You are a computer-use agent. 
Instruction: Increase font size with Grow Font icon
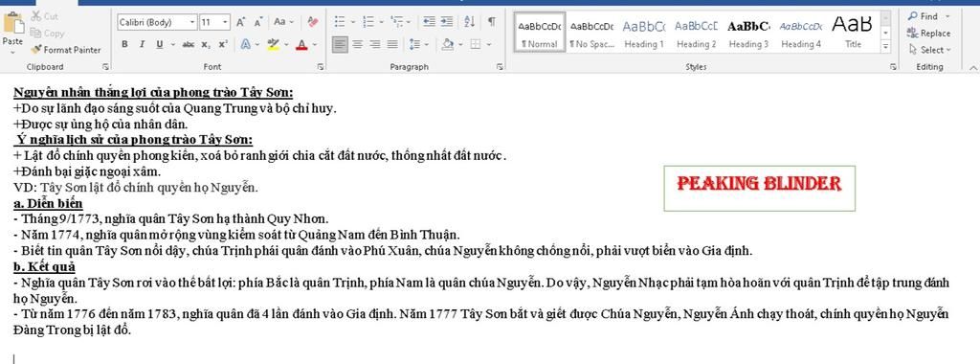240,22
